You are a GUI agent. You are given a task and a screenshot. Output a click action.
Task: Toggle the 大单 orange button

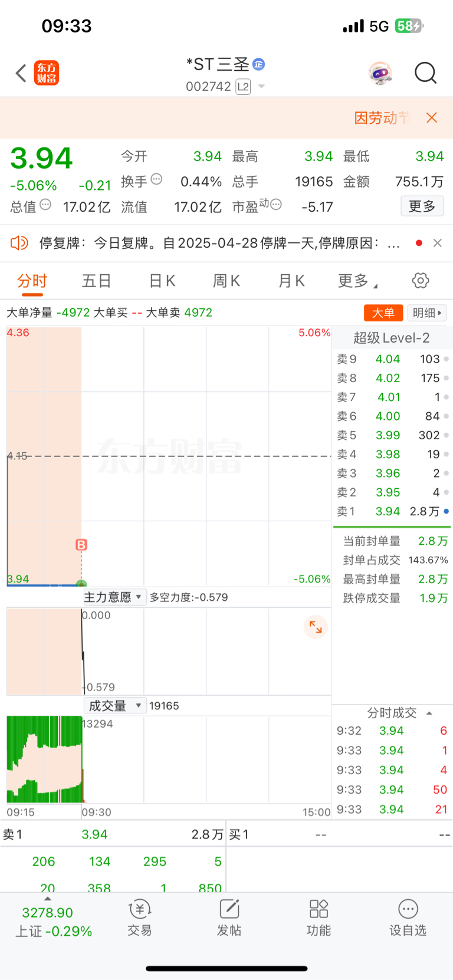coord(383,313)
